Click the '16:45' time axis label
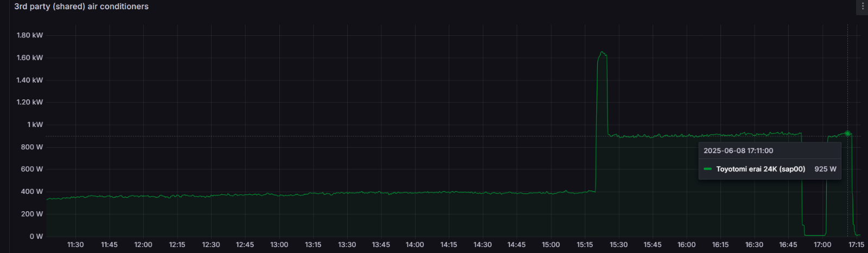The width and height of the screenshot is (868, 253). [788, 245]
